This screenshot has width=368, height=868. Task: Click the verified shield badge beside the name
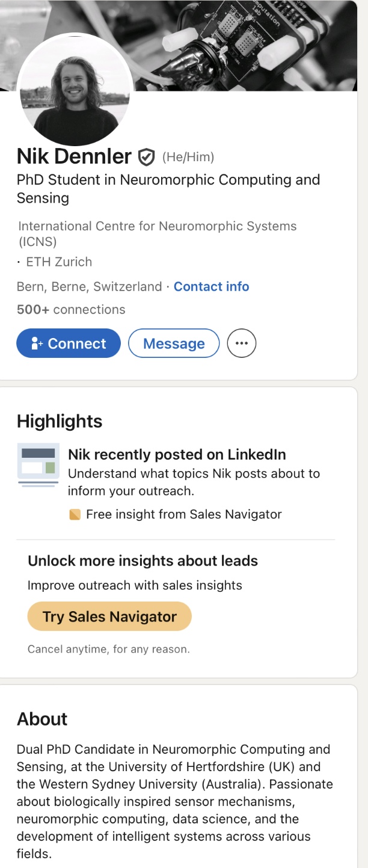click(146, 157)
